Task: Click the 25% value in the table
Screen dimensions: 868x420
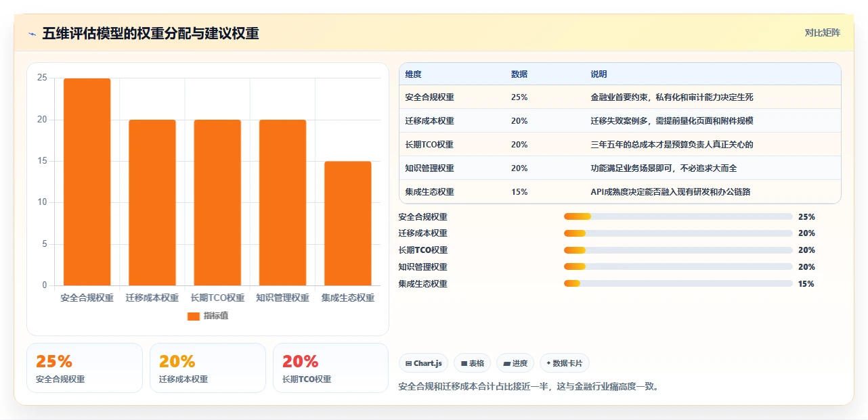Action: tap(519, 97)
